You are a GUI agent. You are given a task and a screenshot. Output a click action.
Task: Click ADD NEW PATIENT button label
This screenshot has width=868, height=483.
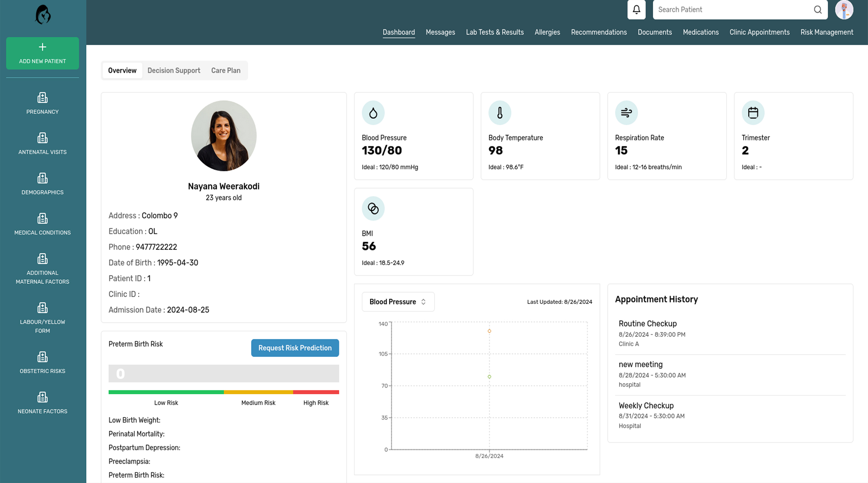coord(43,61)
